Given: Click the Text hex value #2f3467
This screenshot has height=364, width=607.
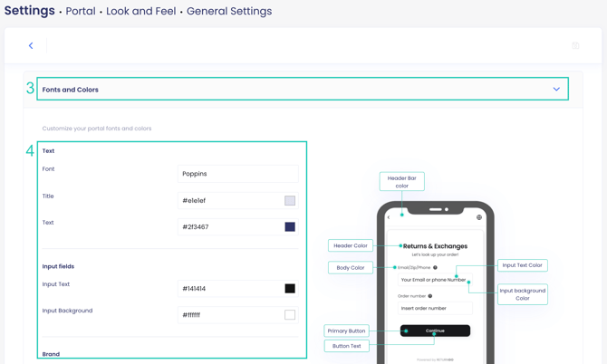Looking at the screenshot, I should point(226,227).
